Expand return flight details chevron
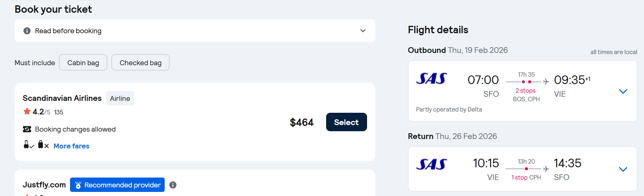This screenshot has height=196, width=644. click(x=623, y=169)
